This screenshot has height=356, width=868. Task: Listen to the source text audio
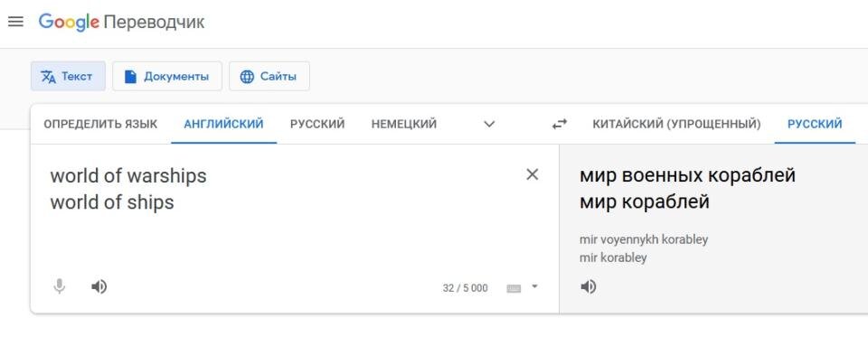pos(99,286)
